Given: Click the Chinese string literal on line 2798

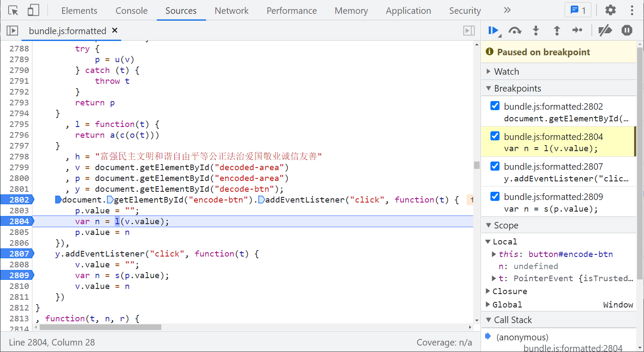Looking at the screenshot, I should pos(208,156).
